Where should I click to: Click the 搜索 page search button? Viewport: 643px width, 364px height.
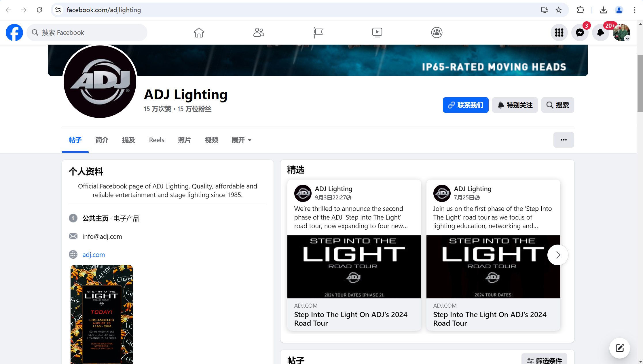point(558,105)
